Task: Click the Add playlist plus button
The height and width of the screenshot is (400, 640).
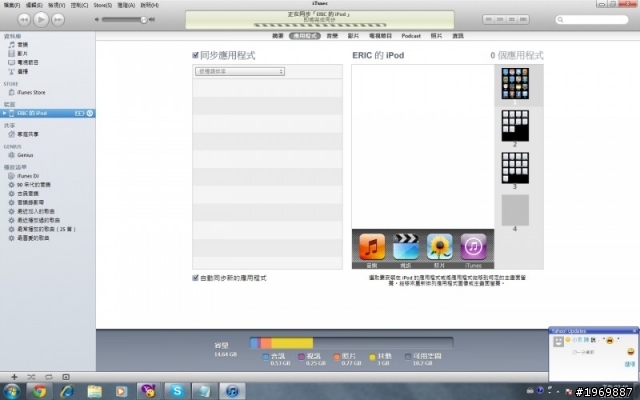Action: tap(14, 377)
